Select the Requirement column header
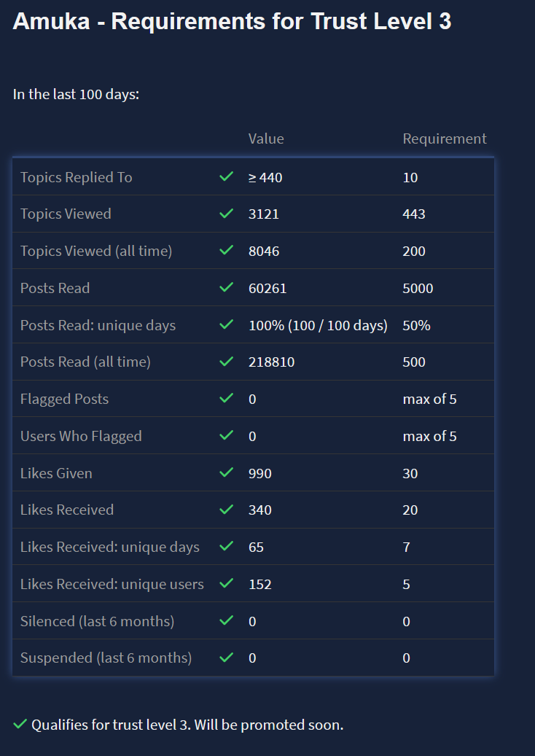 (x=445, y=139)
